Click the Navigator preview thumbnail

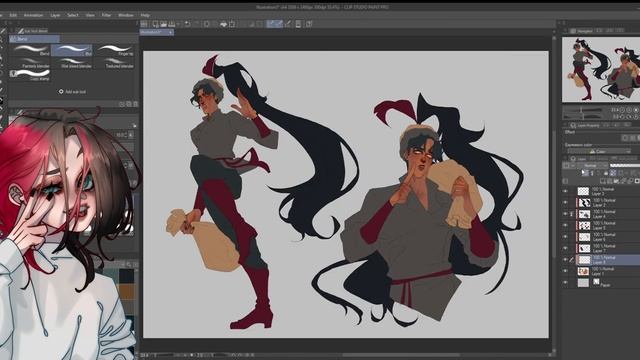[x=601, y=69]
